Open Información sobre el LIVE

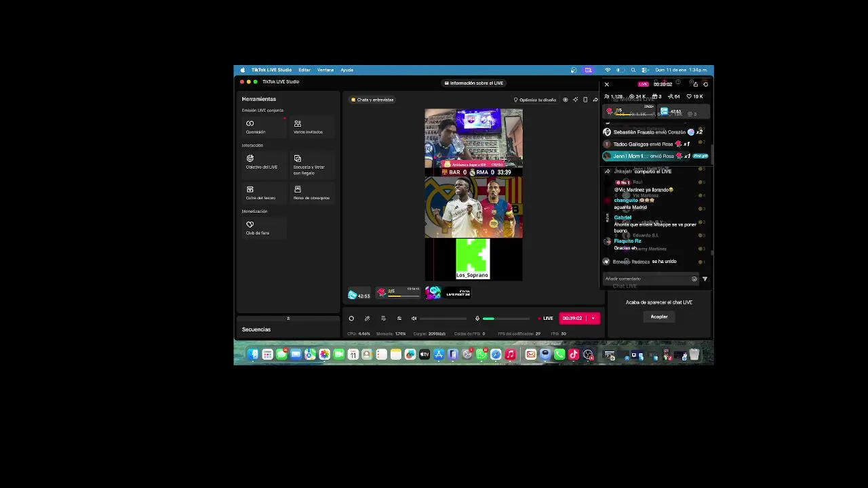point(474,83)
